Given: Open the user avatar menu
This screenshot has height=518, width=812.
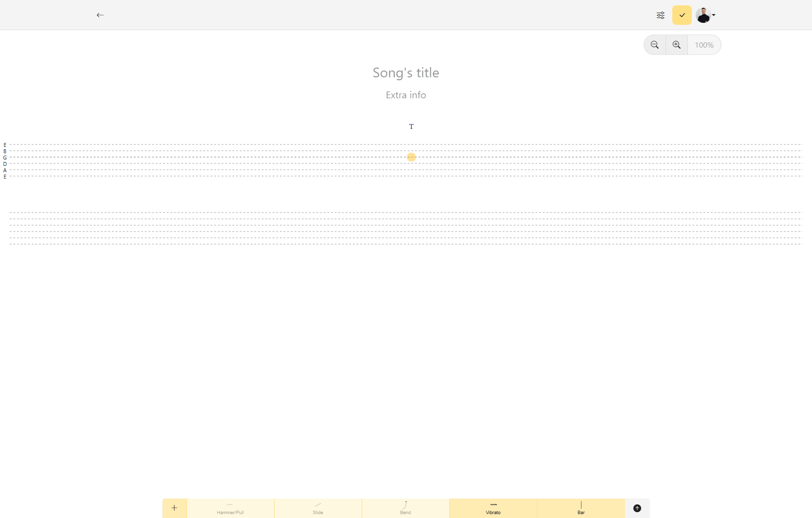Looking at the screenshot, I should coord(705,15).
